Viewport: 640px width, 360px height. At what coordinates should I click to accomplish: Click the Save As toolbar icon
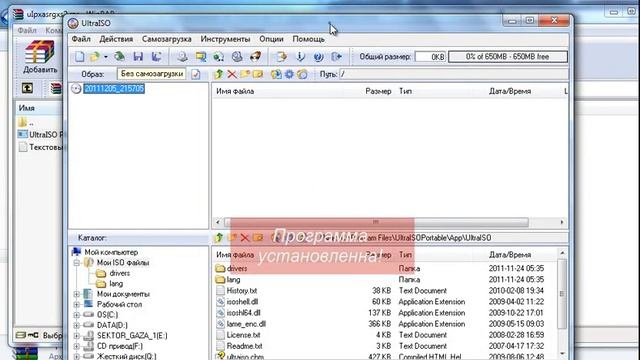[x=156, y=56]
